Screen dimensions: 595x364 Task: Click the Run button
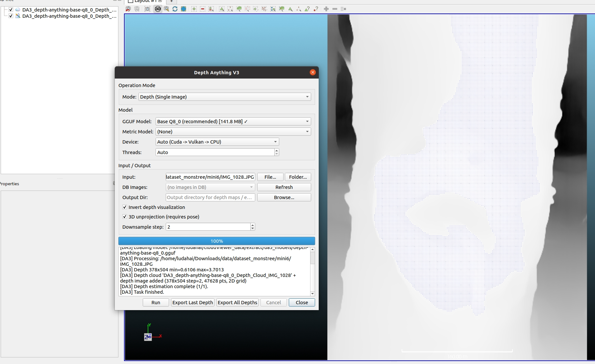[x=156, y=303]
